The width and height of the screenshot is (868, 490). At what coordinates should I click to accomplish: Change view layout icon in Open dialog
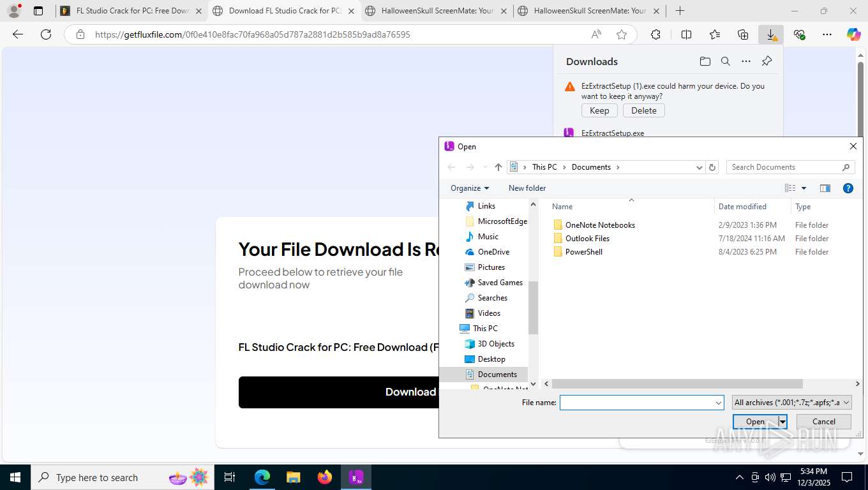(790, 188)
